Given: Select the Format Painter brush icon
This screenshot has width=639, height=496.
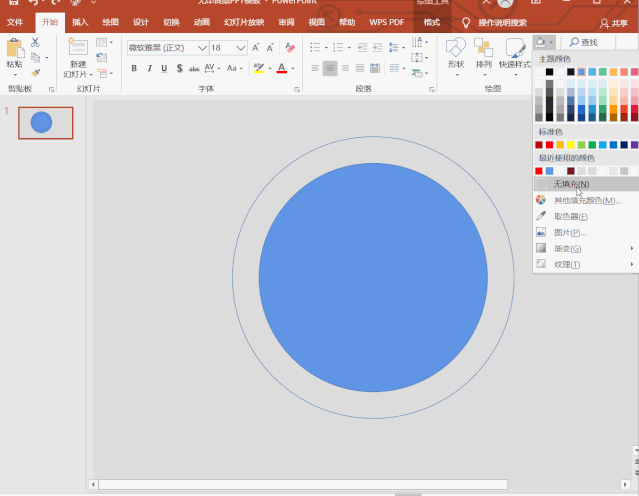Looking at the screenshot, I should (36, 72).
